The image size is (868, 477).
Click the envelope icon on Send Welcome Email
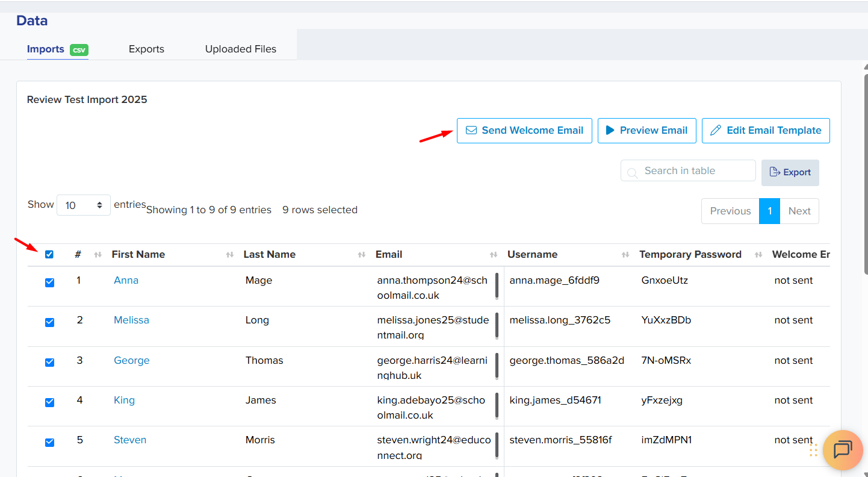[x=471, y=131]
